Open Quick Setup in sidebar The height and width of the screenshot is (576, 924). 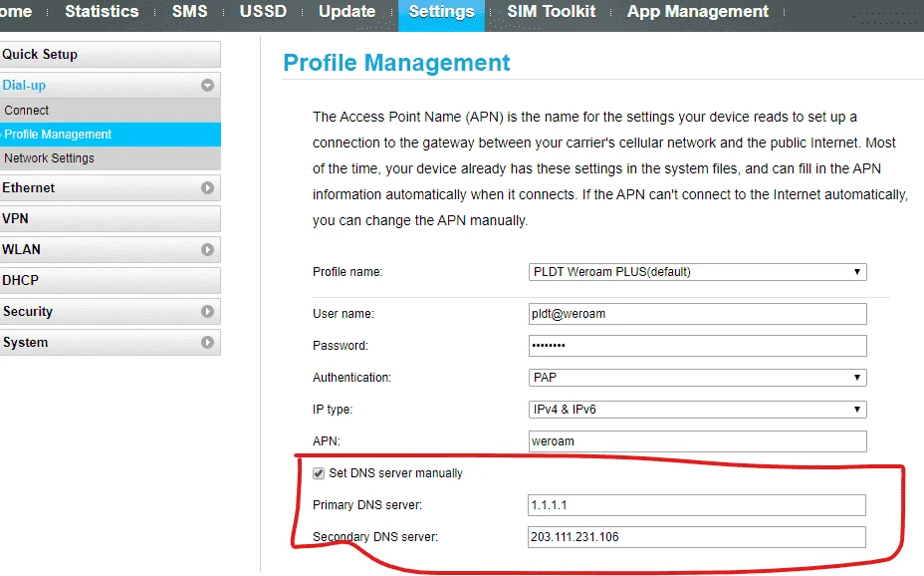click(x=111, y=54)
